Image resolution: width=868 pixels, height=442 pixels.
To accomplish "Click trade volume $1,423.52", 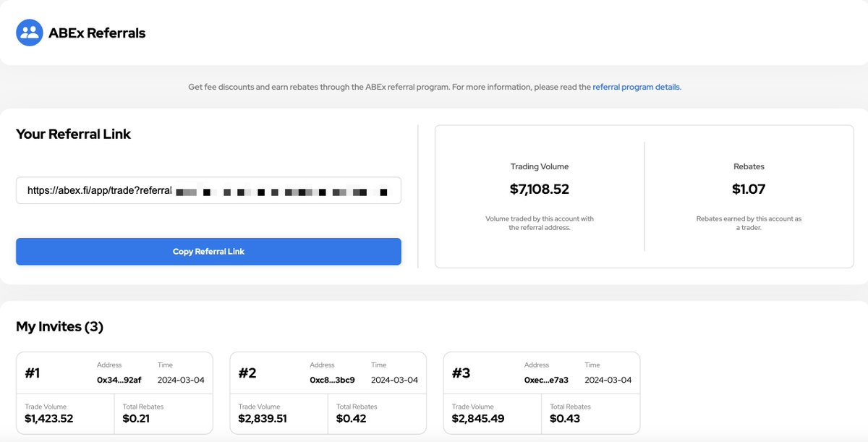I will click(48, 419).
